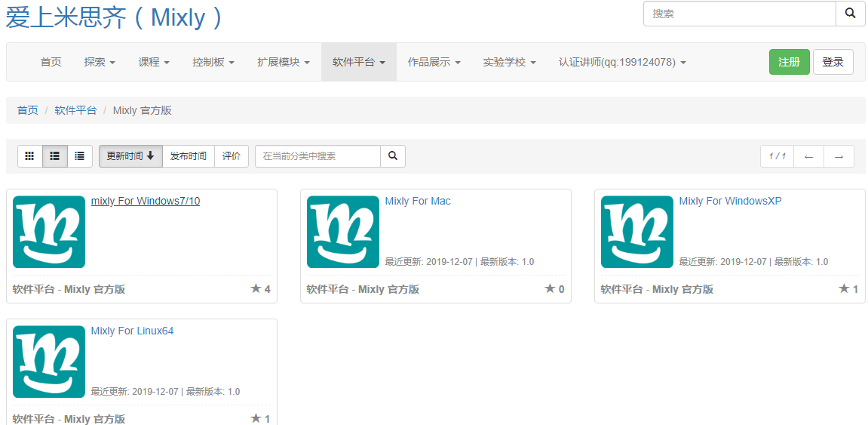
Task: Expand the 探索 dropdown menu
Action: 100,62
